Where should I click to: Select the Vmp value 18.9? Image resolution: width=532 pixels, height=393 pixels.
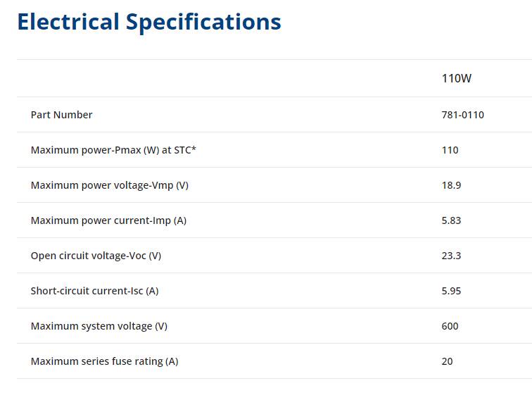pyautogui.click(x=451, y=185)
